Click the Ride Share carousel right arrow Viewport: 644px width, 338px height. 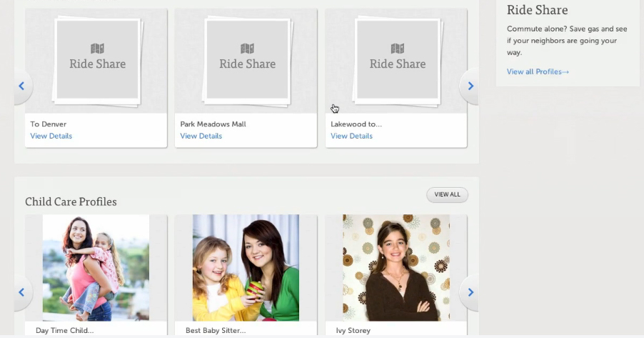(470, 86)
